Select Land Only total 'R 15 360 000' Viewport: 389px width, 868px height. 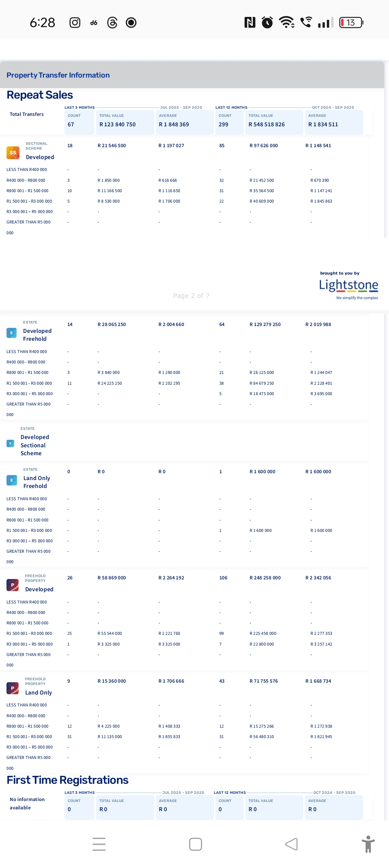pos(112,681)
